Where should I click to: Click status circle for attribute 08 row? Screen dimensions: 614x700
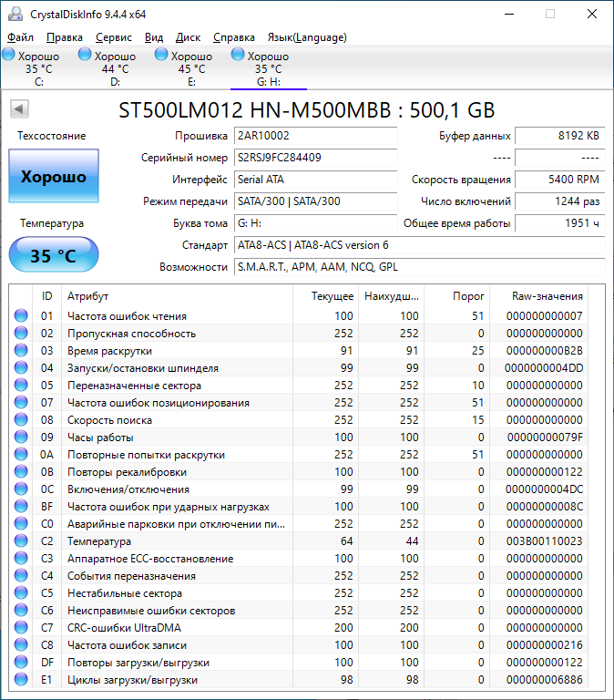click(x=21, y=419)
